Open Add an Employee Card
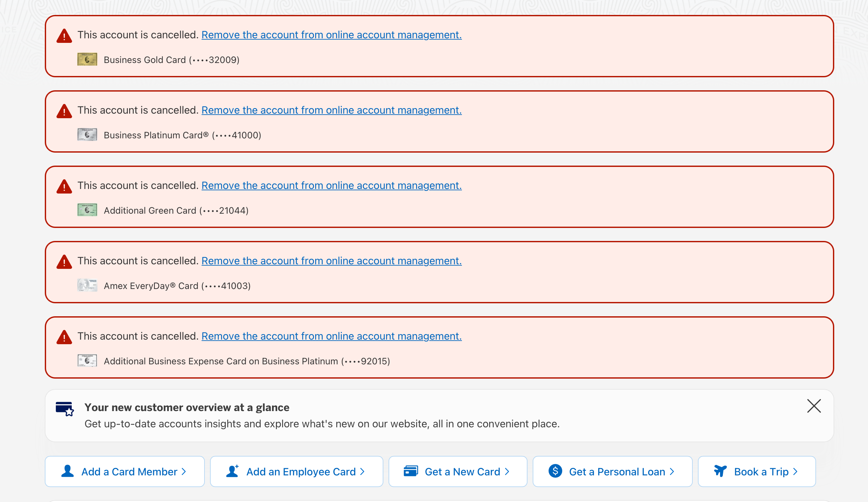 click(x=296, y=472)
